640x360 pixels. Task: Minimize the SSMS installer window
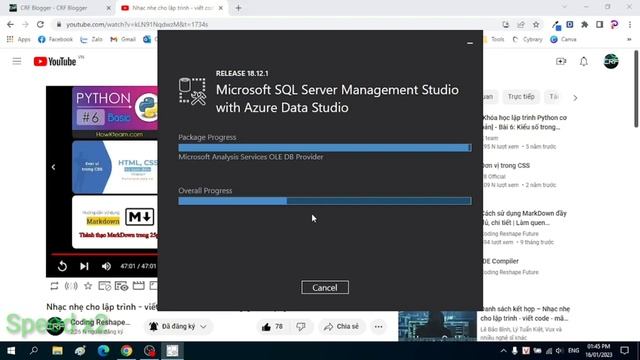point(470,43)
